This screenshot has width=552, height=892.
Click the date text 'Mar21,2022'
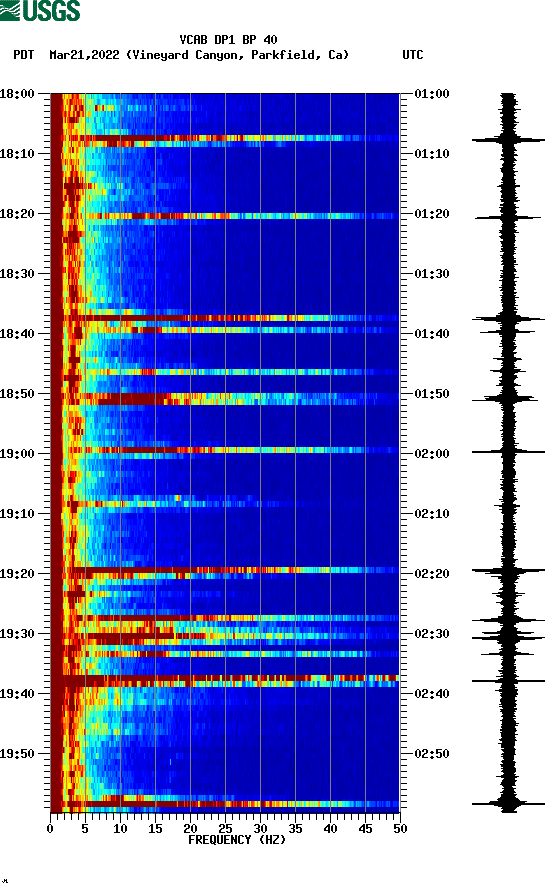point(84,55)
